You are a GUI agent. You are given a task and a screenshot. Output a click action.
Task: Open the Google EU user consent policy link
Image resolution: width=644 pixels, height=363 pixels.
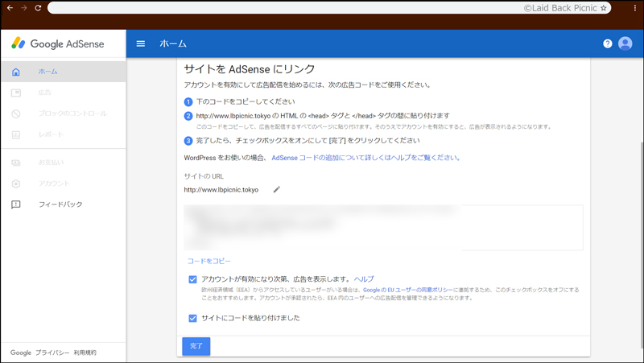pyautogui.click(x=408, y=290)
